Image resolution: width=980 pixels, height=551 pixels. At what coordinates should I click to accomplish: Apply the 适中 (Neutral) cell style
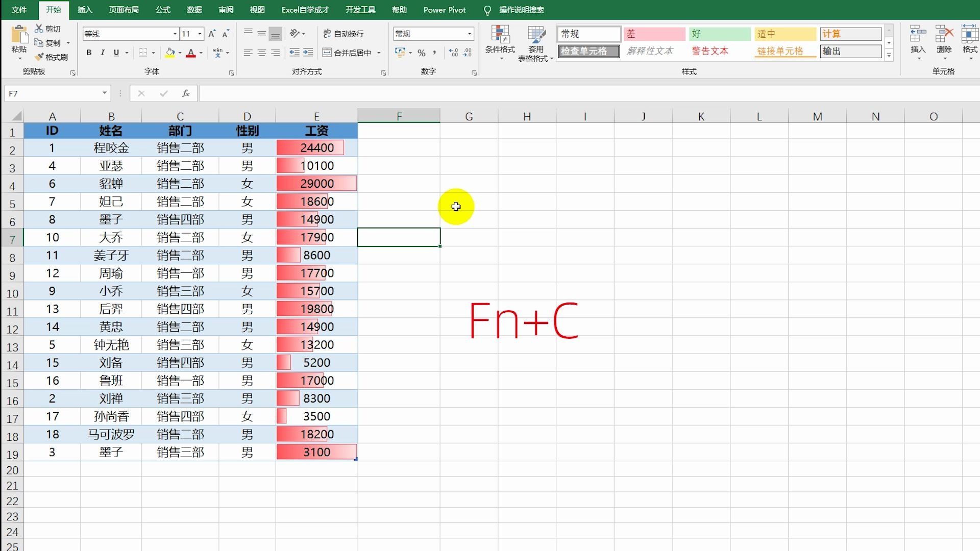(x=785, y=34)
